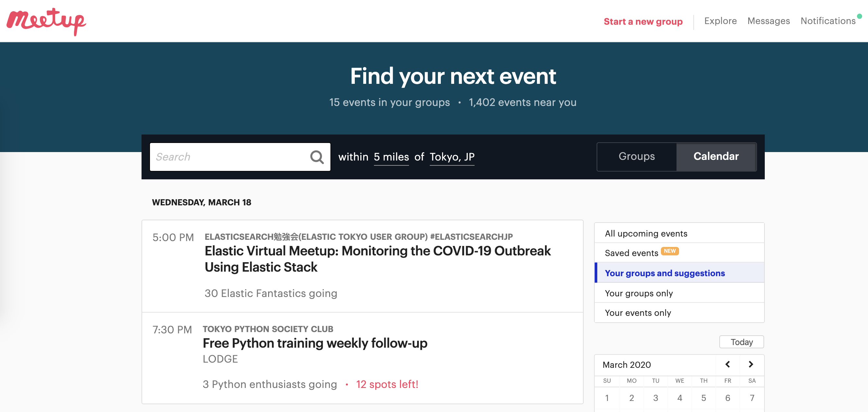
Task: Go to next month in calendar
Action: (x=751, y=365)
